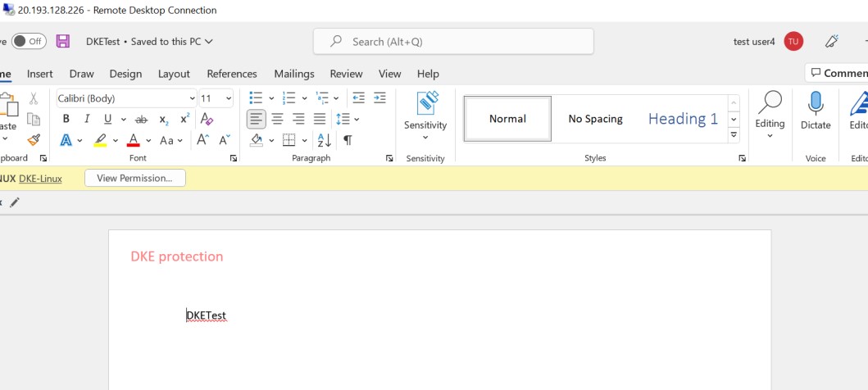Expand highlight color options arrow
This screenshot has height=390, width=868.
(x=115, y=140)
